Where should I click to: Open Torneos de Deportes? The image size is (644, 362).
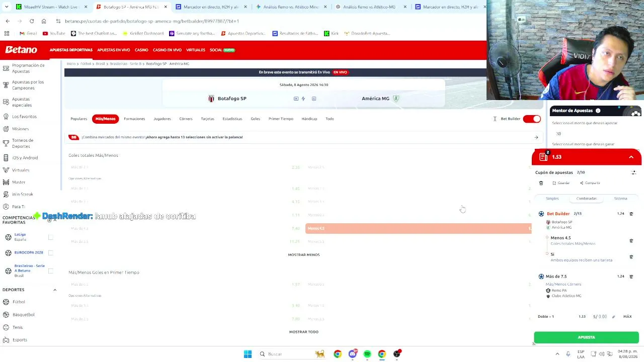23,143
